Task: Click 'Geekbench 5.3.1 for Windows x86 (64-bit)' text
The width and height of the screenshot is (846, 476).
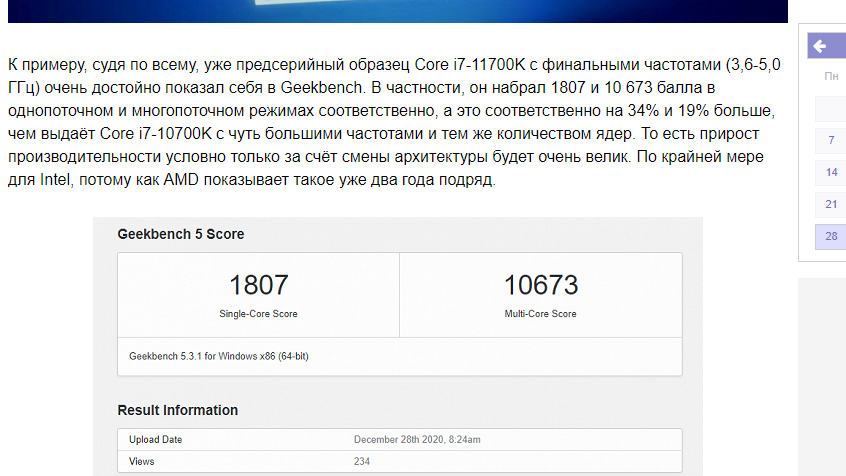Action: point(219,356)
